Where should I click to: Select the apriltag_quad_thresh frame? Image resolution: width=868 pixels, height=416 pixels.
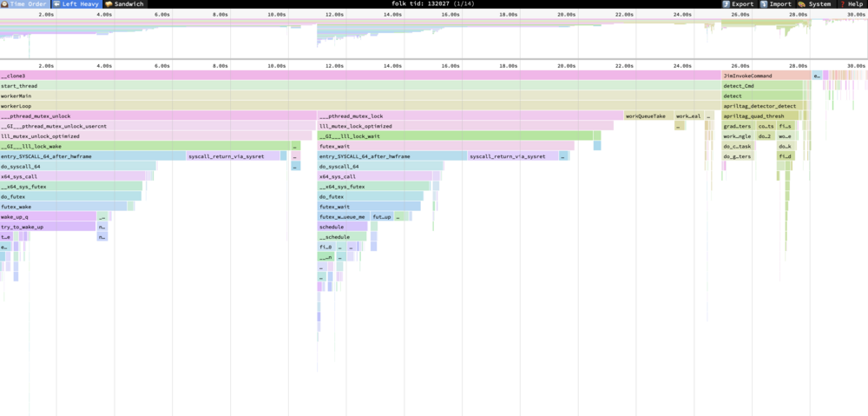[760, 116]
